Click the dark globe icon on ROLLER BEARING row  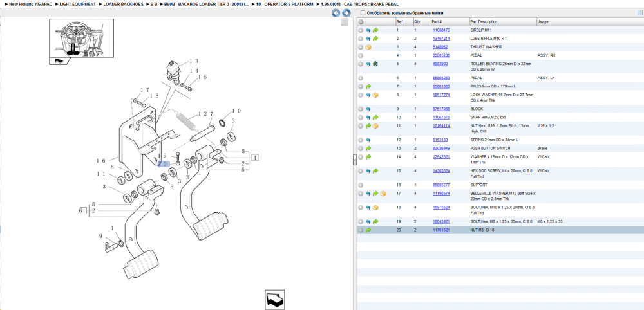(x=375, y=64)
